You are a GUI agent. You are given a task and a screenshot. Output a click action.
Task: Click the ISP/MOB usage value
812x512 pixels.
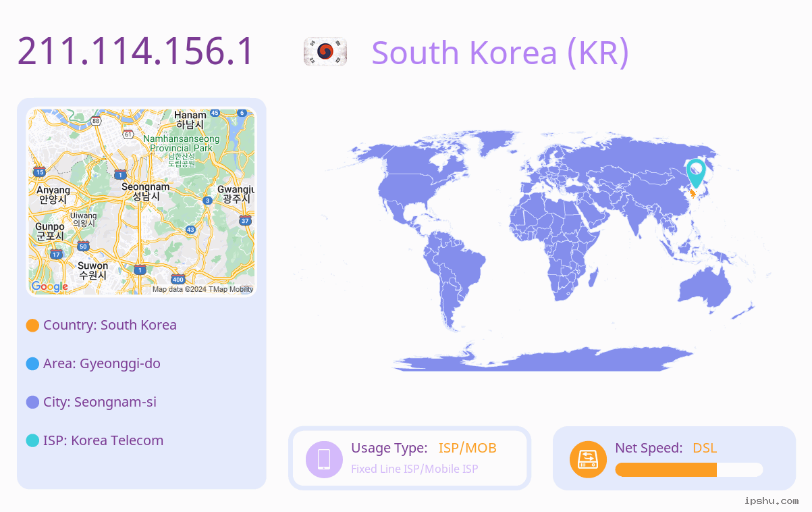(x=468, y=448)
